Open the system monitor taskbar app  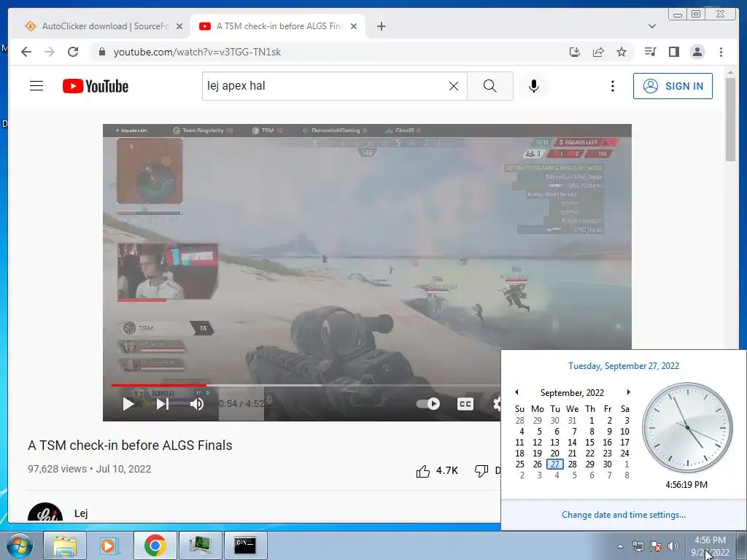tap(200, 545)
